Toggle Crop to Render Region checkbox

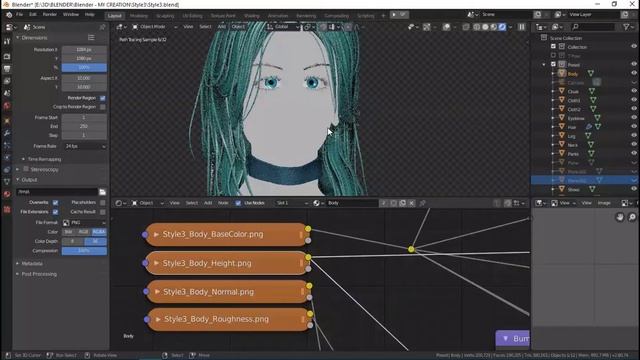103,107
